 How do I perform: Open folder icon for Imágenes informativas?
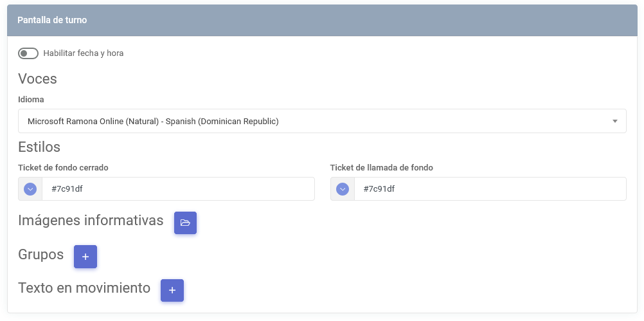point(185,223)
